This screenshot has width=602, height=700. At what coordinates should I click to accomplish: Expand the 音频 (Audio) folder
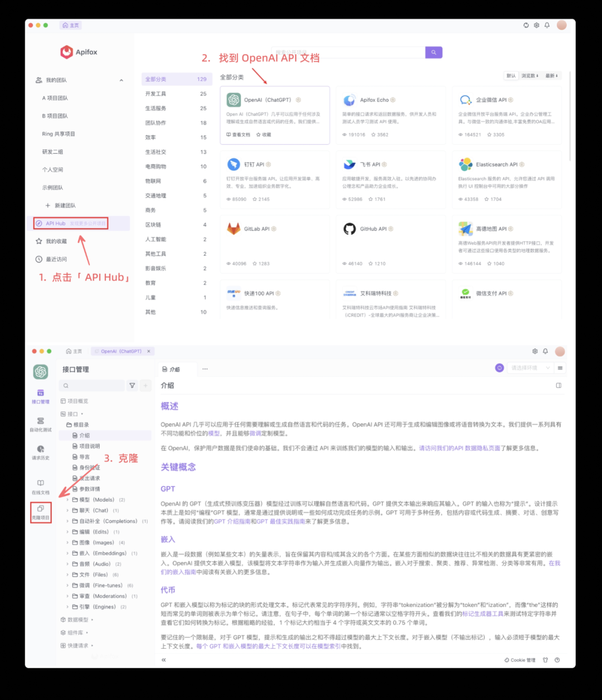coord(67,564)
